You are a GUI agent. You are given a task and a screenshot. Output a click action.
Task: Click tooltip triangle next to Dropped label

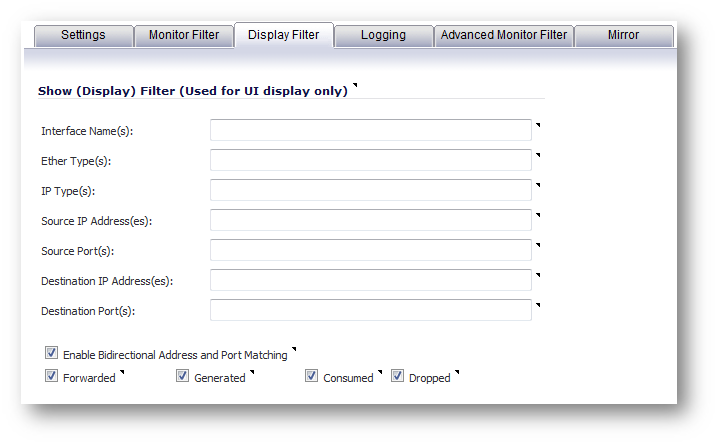pos(456,374)
